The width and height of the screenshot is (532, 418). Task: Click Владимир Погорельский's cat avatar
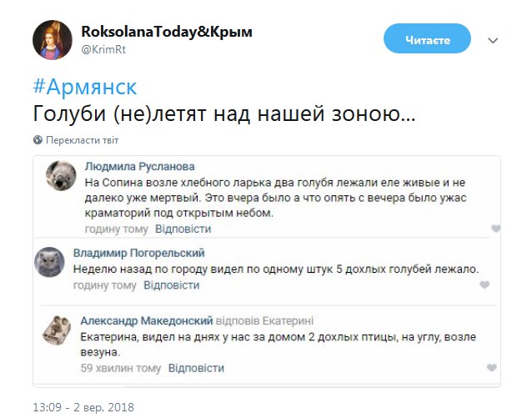(50, 263)
